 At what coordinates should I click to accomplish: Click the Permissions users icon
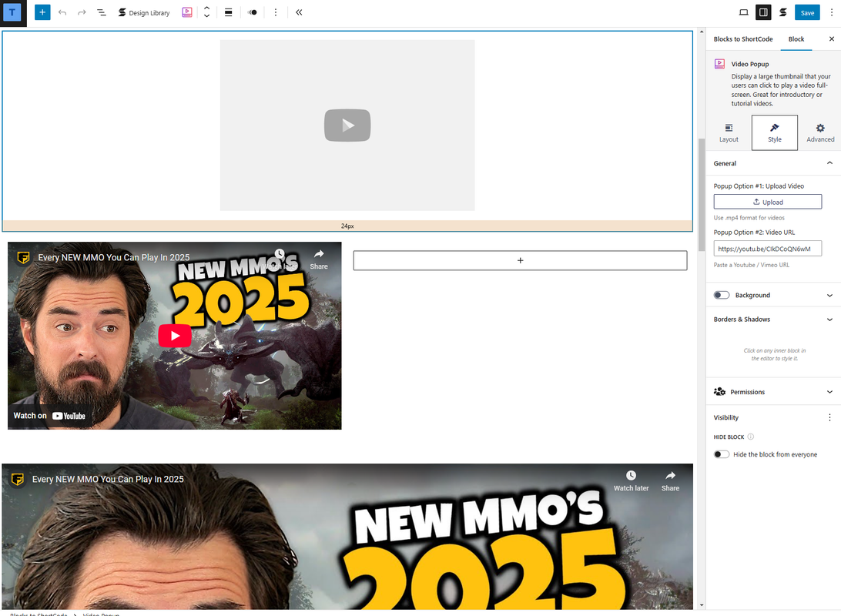click(x=720, y=392)
